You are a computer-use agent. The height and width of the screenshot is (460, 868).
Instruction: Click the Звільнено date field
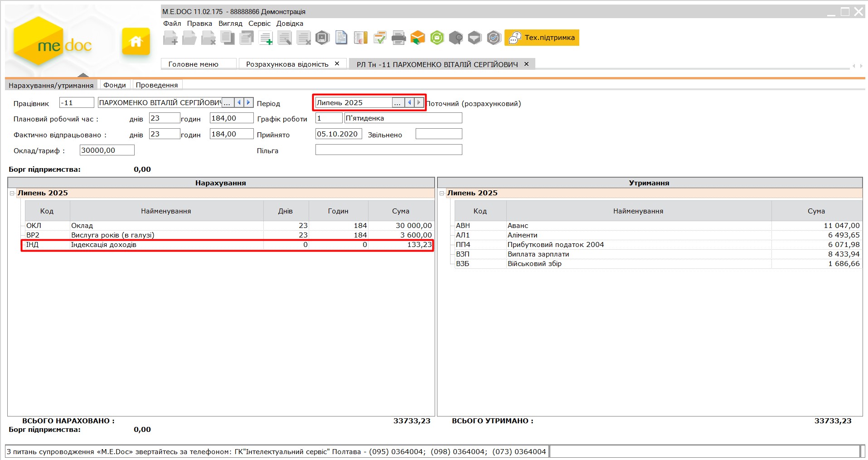click(x=439, y=134)
